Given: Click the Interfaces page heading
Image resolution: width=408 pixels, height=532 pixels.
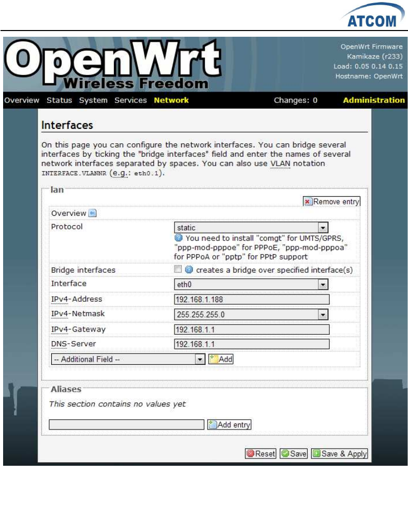Looking at the screenshot, I should click(x=67, y=125).
